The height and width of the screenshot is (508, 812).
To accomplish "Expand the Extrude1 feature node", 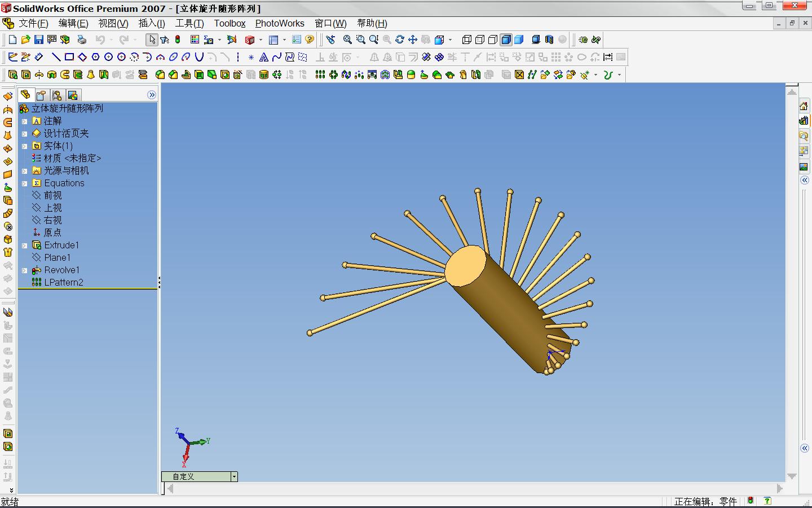I will tap(24, 246).
